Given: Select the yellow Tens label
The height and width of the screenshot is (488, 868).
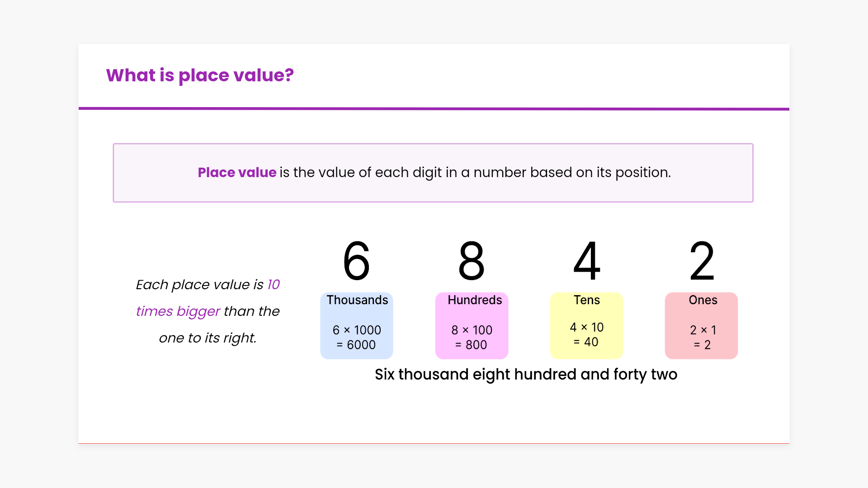Looking at the screenshot, I should coord(587,300).
